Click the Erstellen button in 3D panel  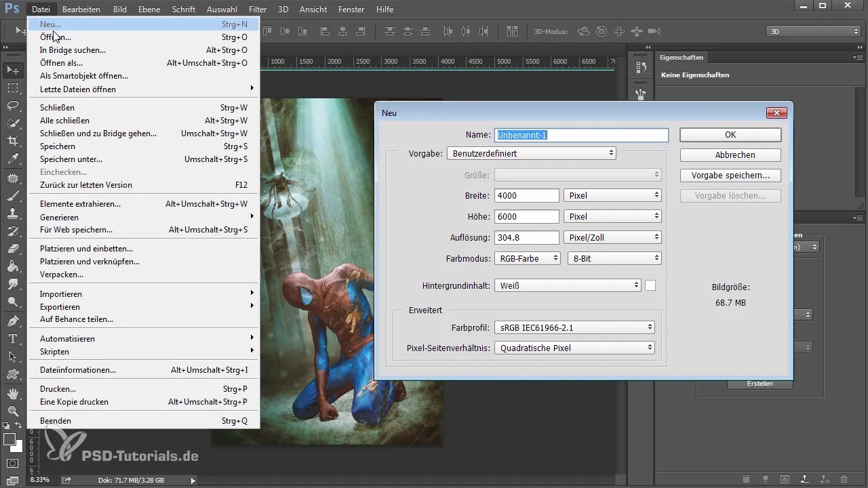[759, 384]
